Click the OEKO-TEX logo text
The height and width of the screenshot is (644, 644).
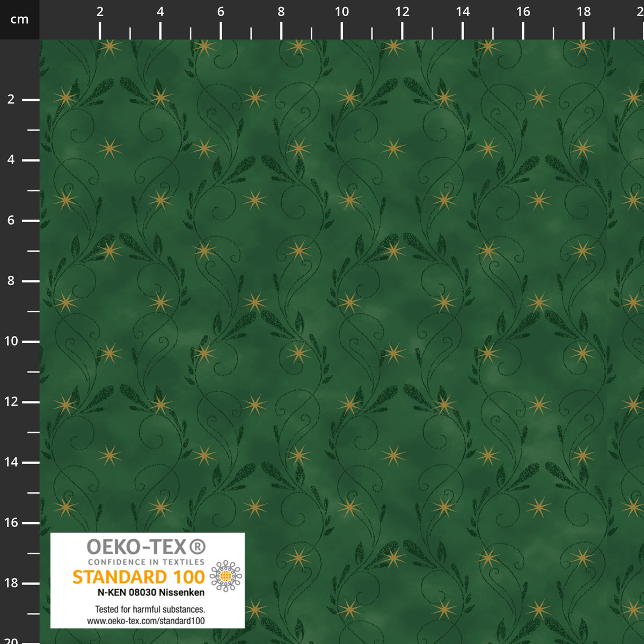[146, 547]
